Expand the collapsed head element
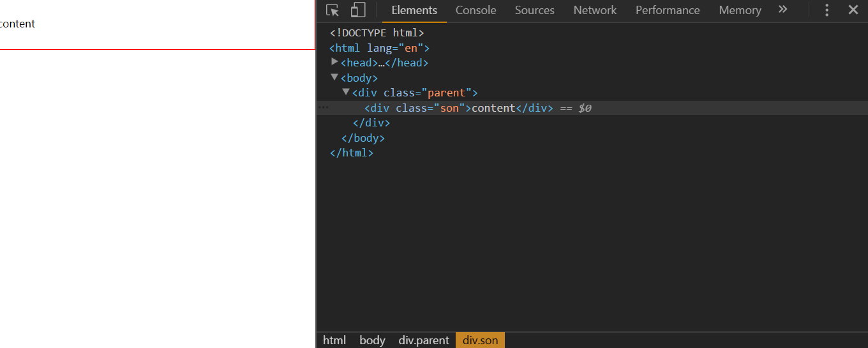This screenshot has width=868, height=348. point(335,62)
